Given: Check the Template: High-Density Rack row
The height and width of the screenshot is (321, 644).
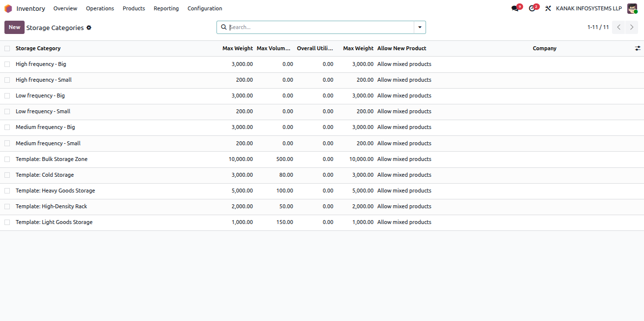Looking at the screenshot, I should pyautogui.click(x=7, y=206).
